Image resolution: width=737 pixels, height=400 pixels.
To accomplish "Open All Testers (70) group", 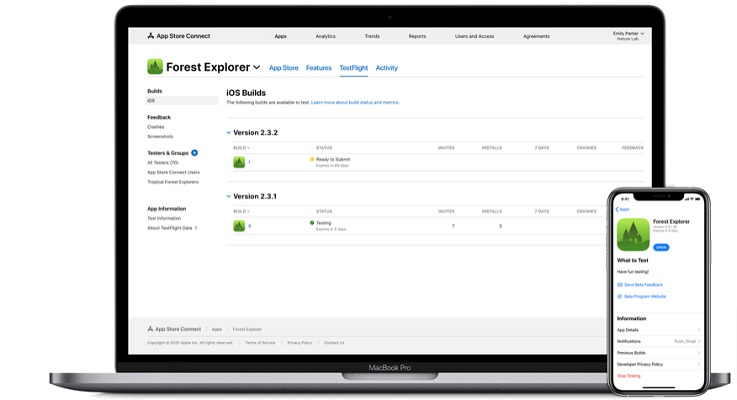I will point(163,163).
